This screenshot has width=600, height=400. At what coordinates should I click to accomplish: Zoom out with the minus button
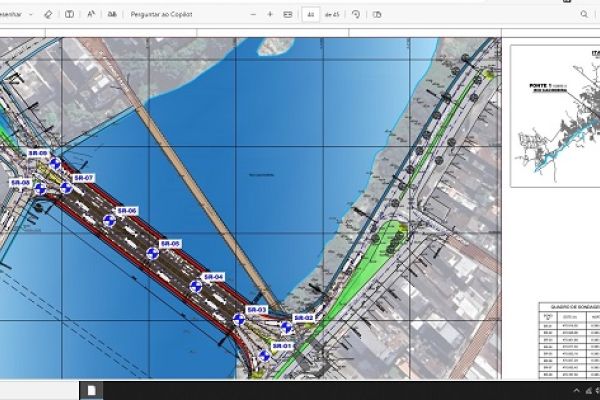click(x=253, y=15)
